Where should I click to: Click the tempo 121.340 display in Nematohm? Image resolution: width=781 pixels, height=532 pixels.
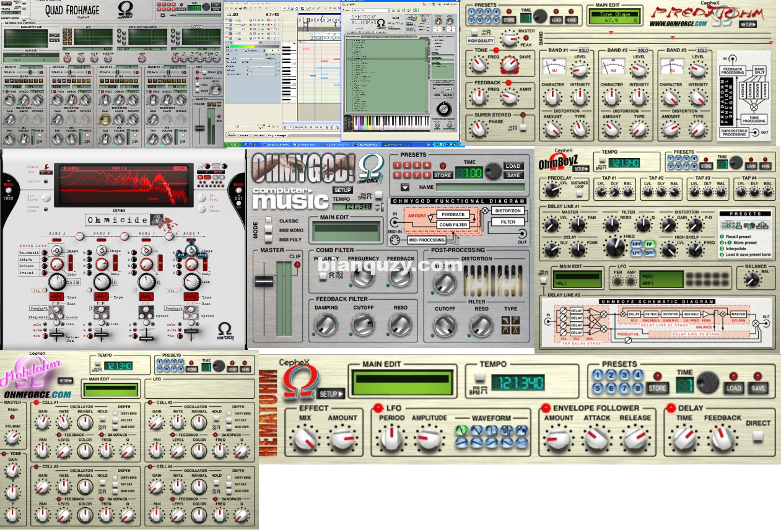[x=518, y=383]
